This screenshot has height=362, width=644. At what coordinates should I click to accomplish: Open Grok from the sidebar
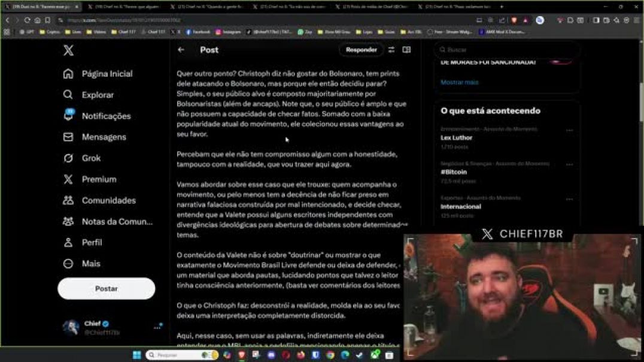pos(69,158)
